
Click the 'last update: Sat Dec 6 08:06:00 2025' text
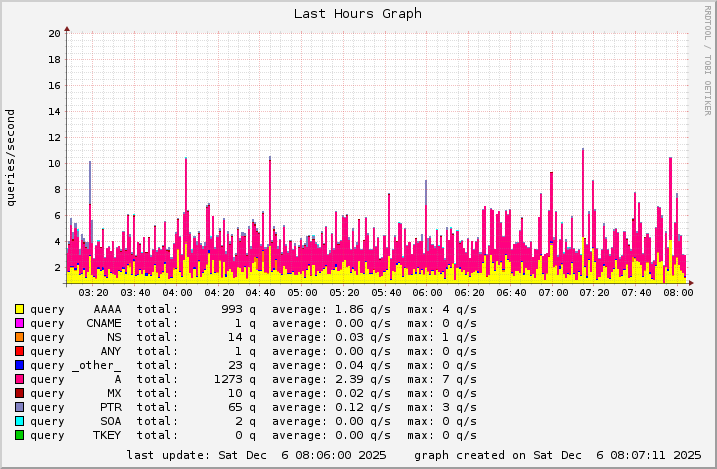(x=257, y=455)
